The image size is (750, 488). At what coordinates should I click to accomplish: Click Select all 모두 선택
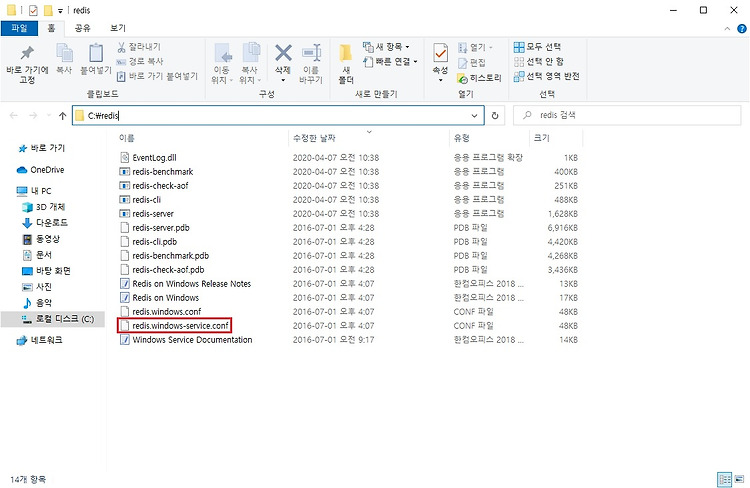point(537,47)
